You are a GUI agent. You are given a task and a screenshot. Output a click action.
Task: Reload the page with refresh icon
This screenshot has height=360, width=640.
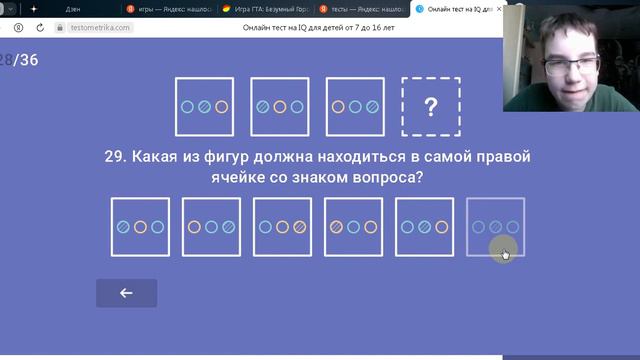(x=40, y=28)
